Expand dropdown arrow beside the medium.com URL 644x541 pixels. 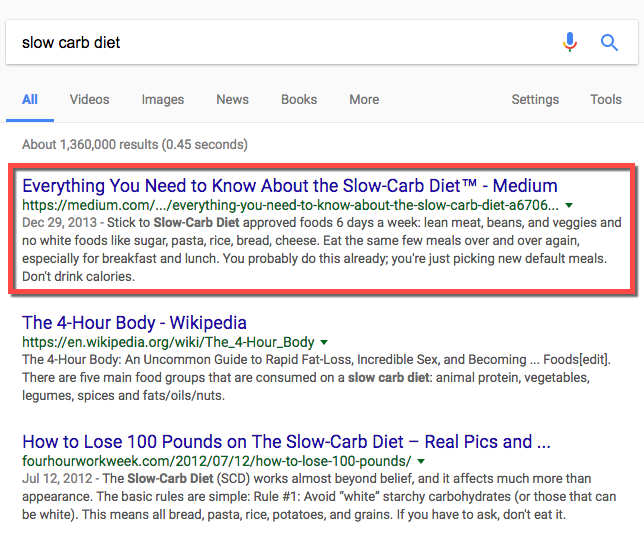click(x=569, y=205)
